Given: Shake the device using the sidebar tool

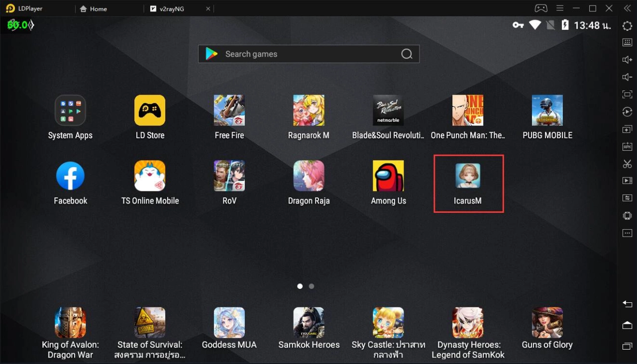Looking at the screenshot, I should [627, 215].
